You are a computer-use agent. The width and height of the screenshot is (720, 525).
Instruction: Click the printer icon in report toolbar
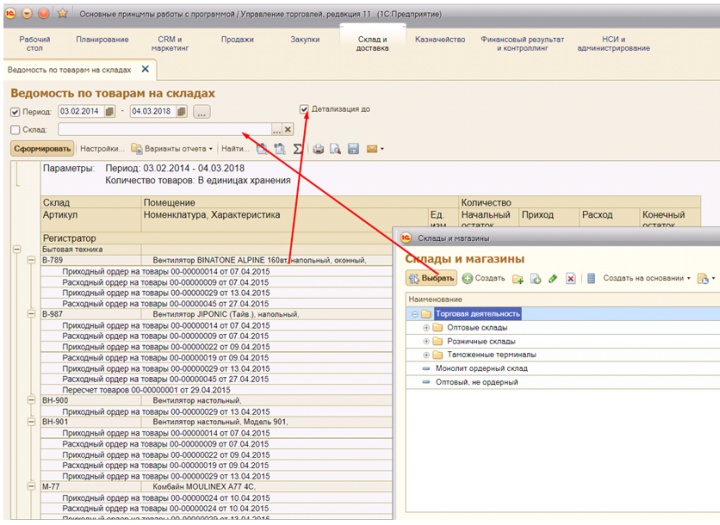[318, 149]
